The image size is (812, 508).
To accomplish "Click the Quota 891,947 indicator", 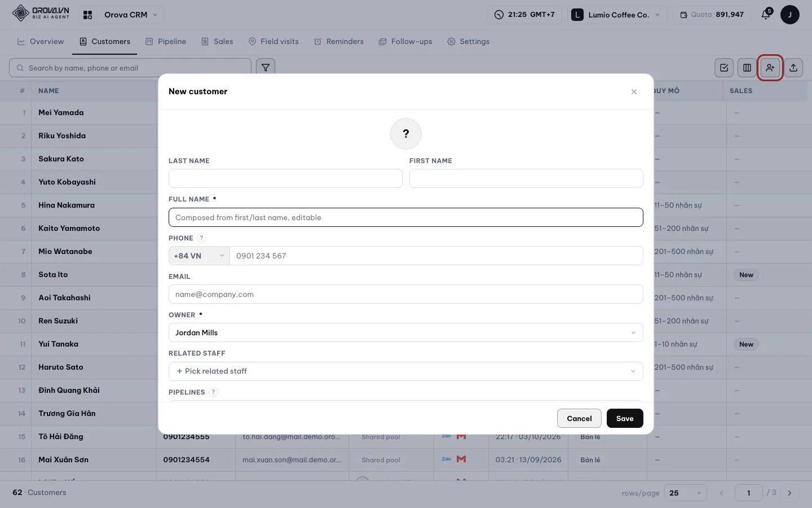I will point(712,15).
